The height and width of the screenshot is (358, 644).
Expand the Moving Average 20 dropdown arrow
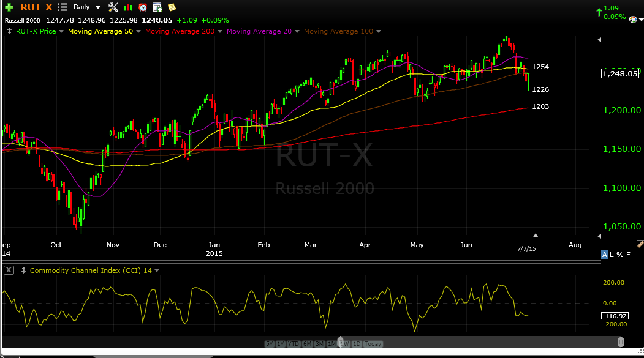click(297, 32)
